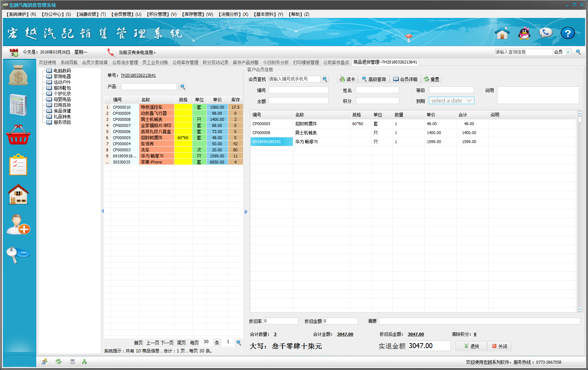Image resolution: width=588 pixels, height=370 pixels.
Task: Click the 实退金额 amount input field
Action: coord(429,346)
